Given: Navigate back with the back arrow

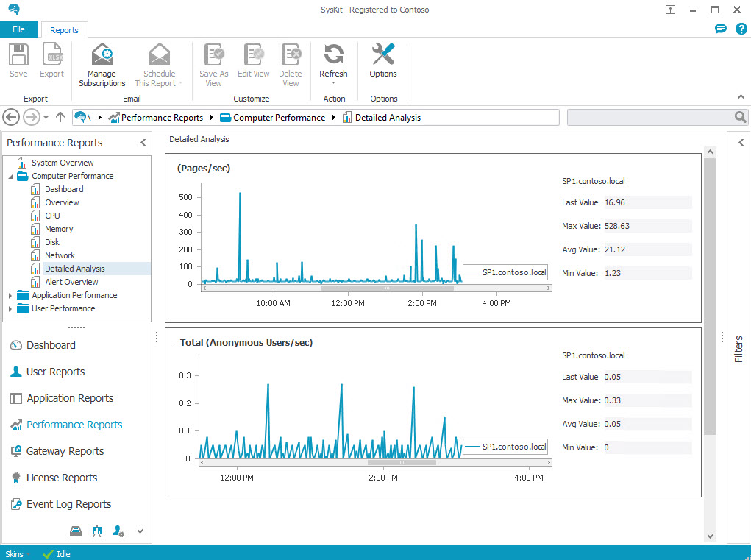Looking at the screenshot, I should pyautogui.click(x=11, y=117).
